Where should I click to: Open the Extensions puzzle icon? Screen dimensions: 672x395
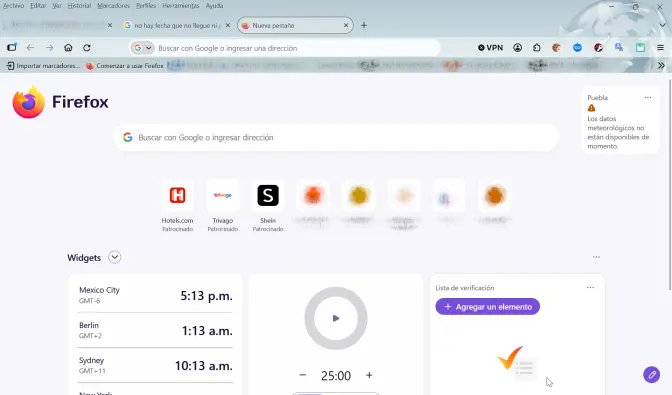pyautogui.click(x=537, y=48)
